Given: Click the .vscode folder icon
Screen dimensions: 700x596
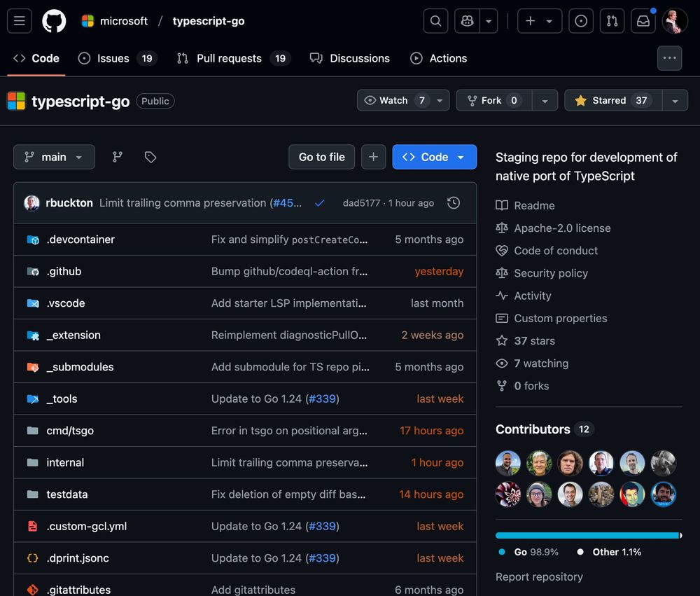Looking at the screenshot, I should pos(33,303).
